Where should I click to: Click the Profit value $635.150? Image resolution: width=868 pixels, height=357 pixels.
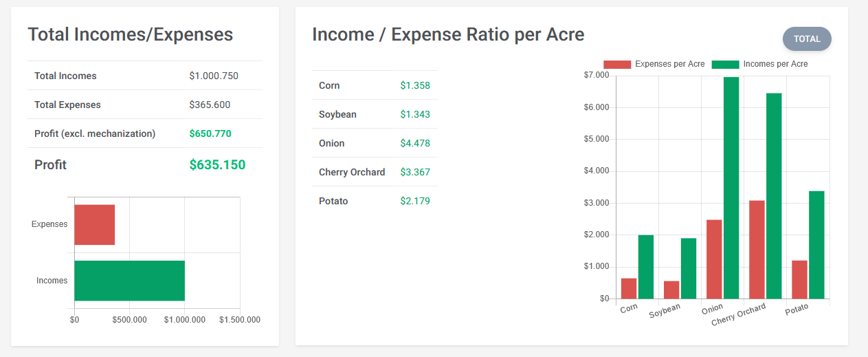point(217,165)
